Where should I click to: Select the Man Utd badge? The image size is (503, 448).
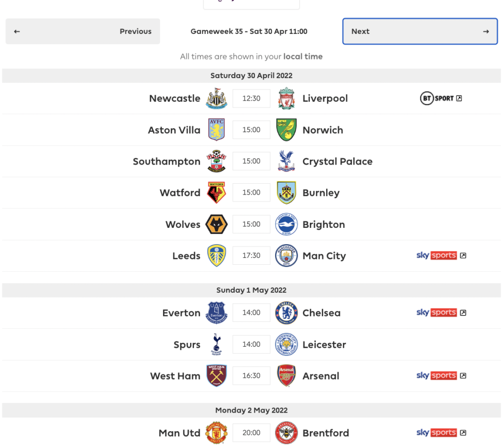point(216,433)
